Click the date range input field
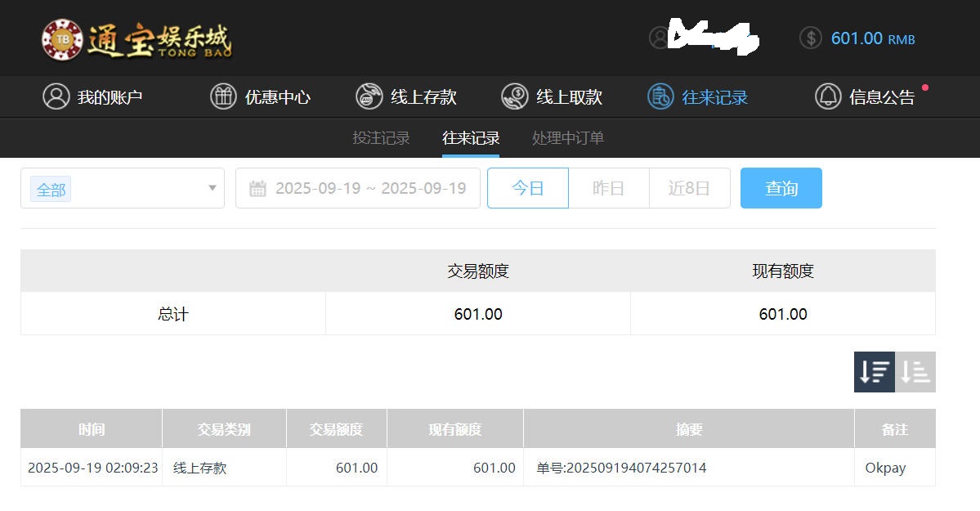 370,188
